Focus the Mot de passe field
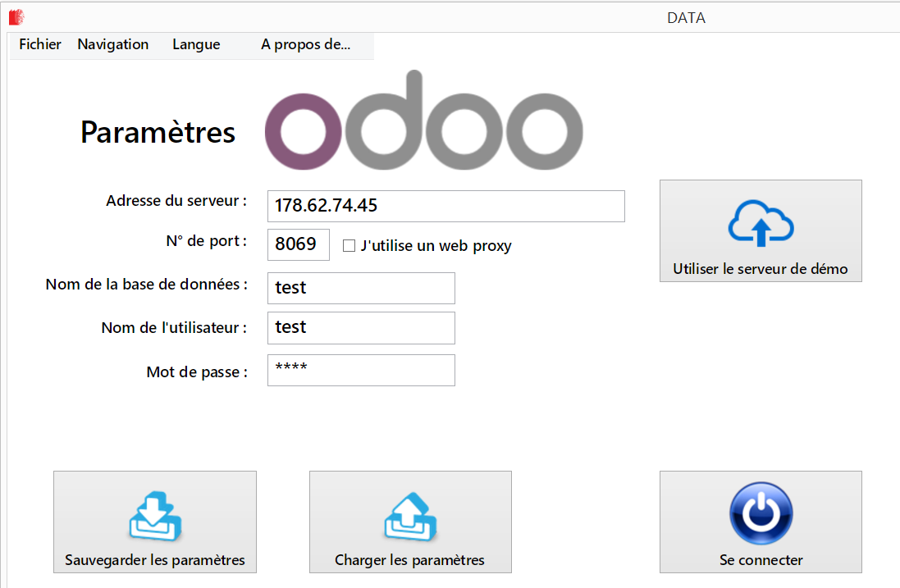The image size is (900, 588). (361, 371)
